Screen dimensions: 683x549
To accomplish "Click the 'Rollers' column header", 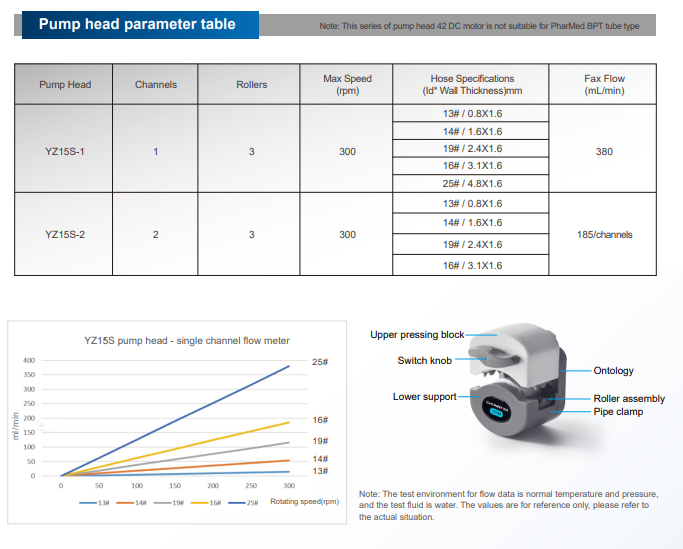I will (x=251, y=85).
